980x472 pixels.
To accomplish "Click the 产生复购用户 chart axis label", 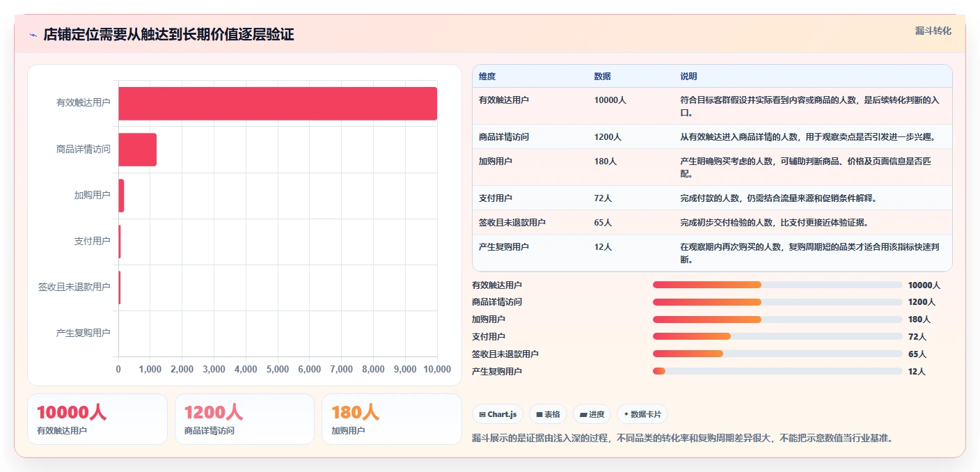I will click(84, 333).
